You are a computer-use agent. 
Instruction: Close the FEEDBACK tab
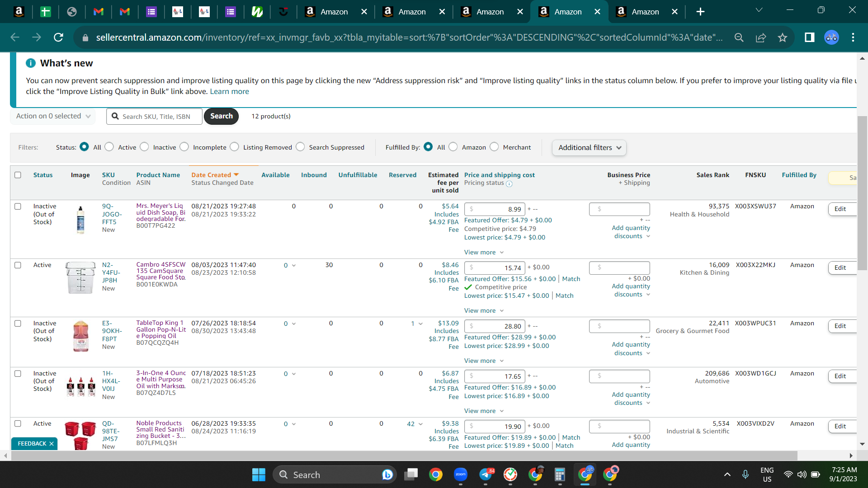[x=52, y=444]
